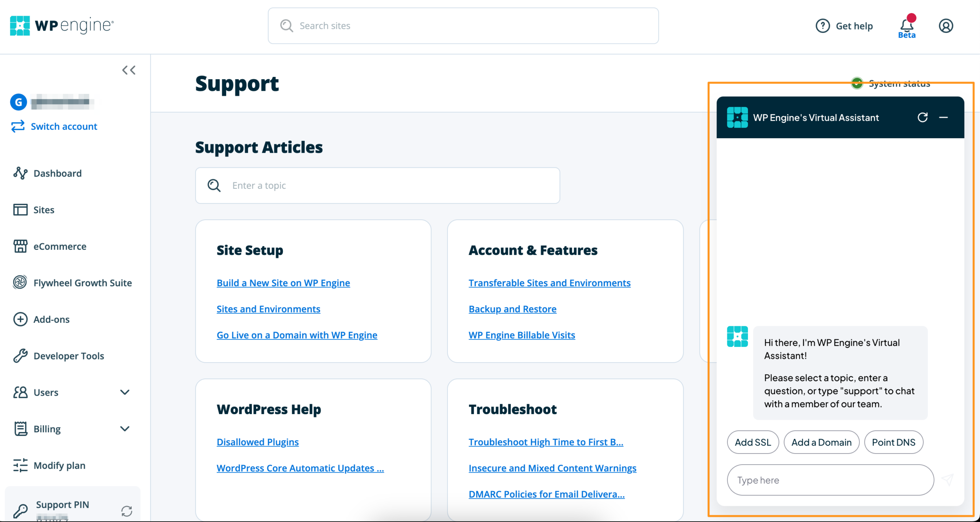Open Build a New Site on WP Engine
980x522 pixels.
(283, 283)
